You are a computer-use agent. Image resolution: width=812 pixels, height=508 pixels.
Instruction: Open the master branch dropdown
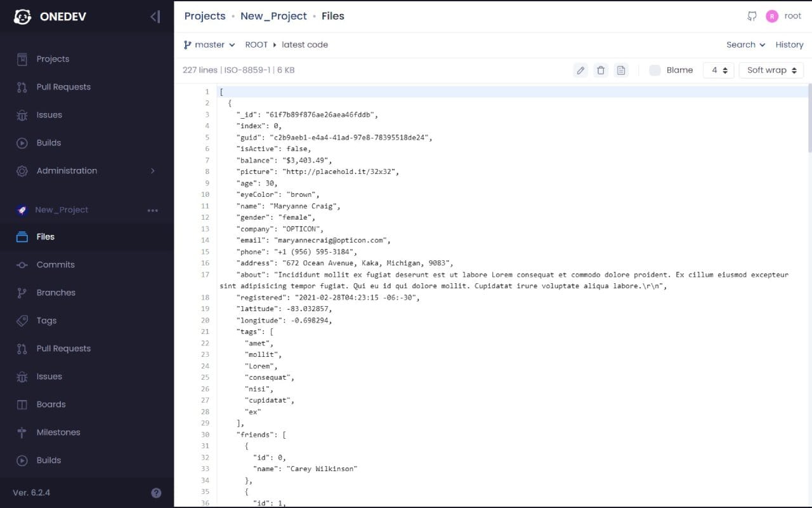tap(209, 44)
